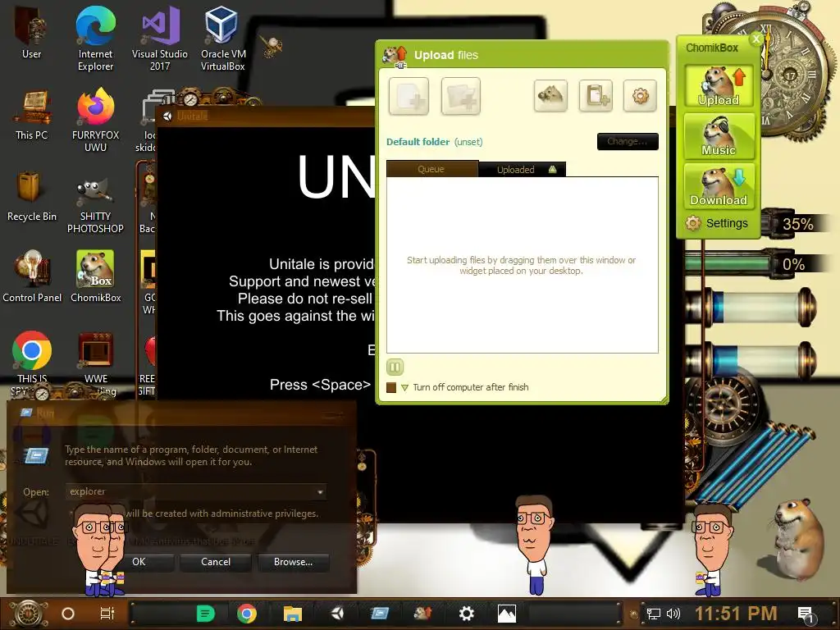Switch to Run dialog taskbar icon

(379, 614)
